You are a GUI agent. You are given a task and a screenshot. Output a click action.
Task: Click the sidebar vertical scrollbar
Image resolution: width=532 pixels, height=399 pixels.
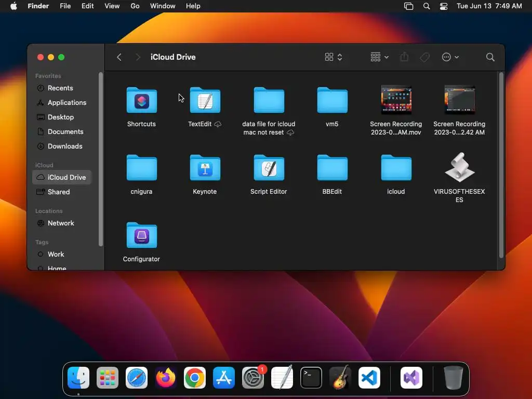[100, 159]
